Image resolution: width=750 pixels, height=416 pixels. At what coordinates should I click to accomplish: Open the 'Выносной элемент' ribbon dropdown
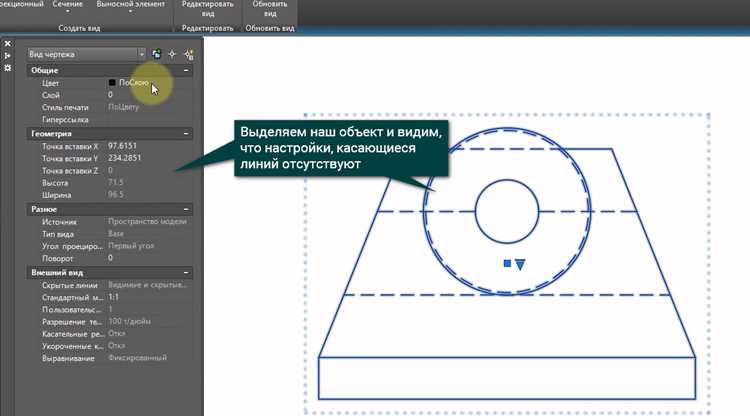[x=130, y=7]
